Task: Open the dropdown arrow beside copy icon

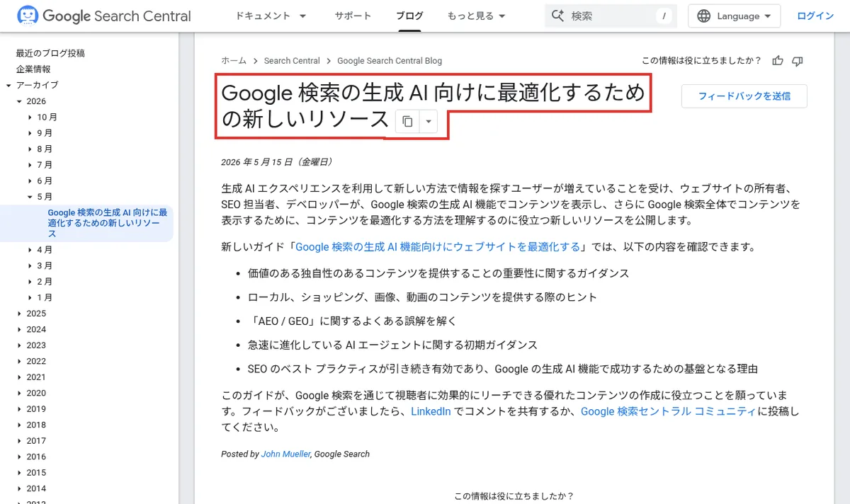Action: pyautogui.click(x=428, y=122)
